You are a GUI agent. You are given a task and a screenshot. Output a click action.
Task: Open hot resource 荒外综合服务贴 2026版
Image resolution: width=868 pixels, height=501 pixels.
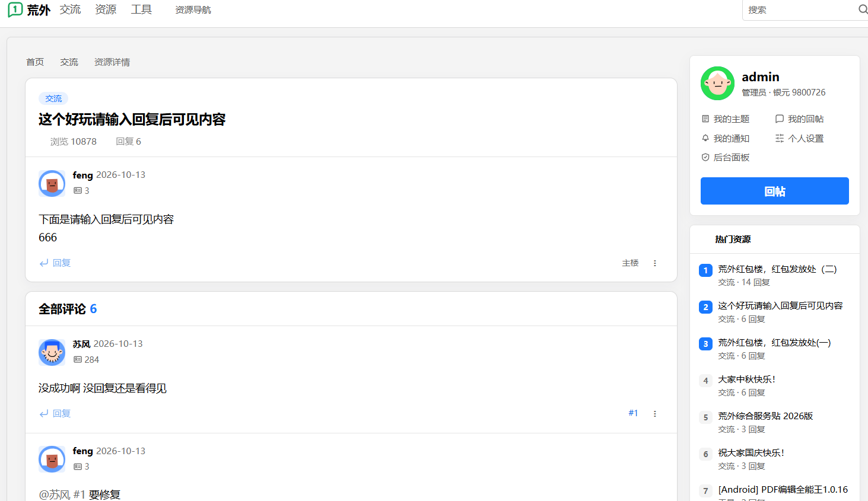point(765,416)
